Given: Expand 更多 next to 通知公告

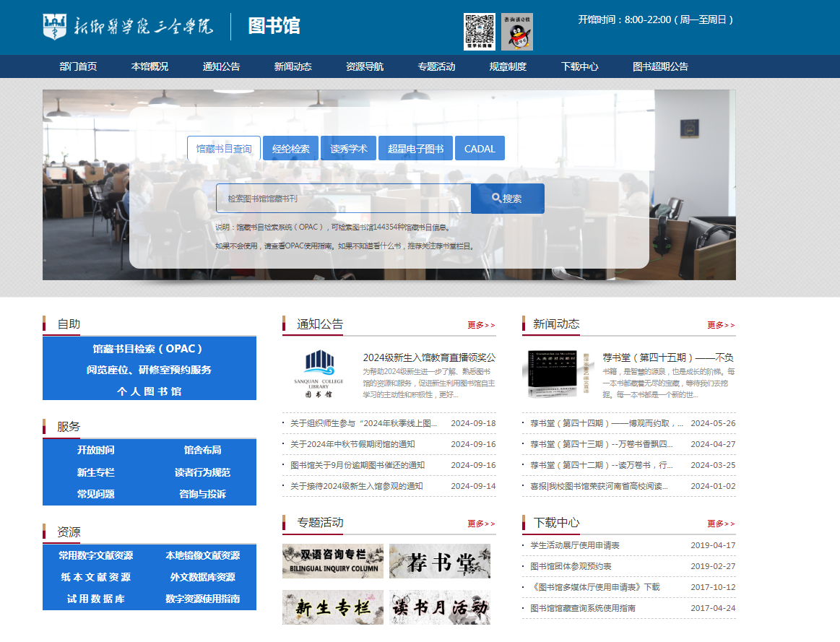Looking at the screenshot, I should coord(481,325).
